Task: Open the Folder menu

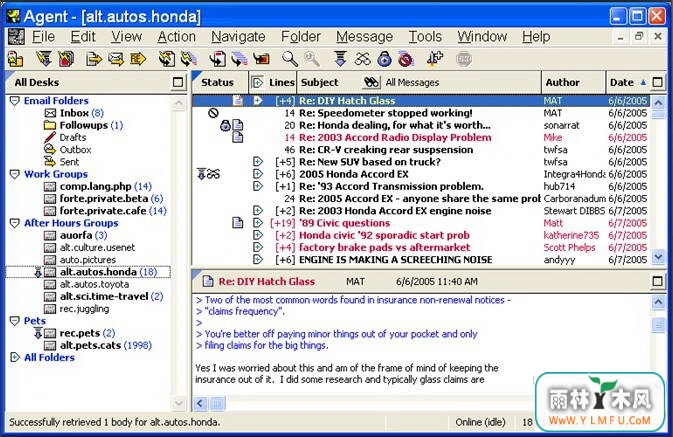Action: [301, 37]
